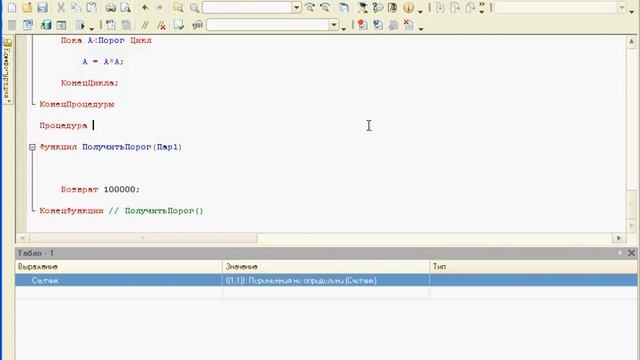Open help question-mark icon

click(378, 7)
